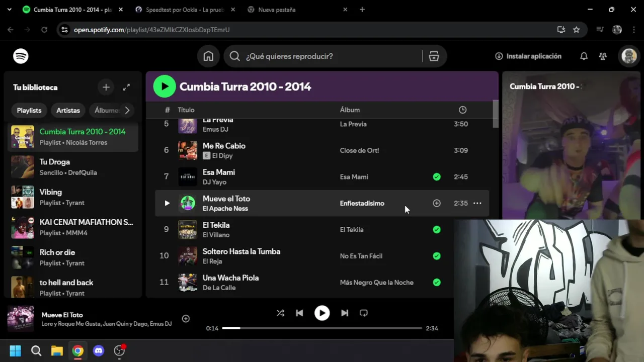
Task: Open KAI CENAT MAFIATHON playlist
Action: pos(74,227)
